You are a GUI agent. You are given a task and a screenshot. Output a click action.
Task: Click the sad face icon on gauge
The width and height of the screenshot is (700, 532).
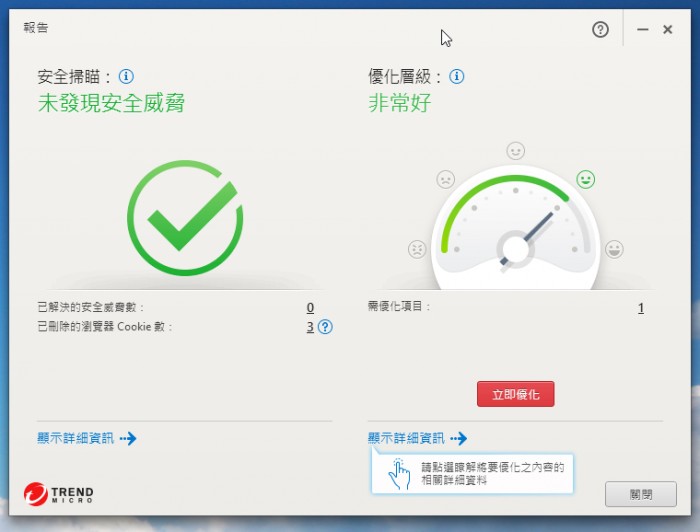(445, 179)
